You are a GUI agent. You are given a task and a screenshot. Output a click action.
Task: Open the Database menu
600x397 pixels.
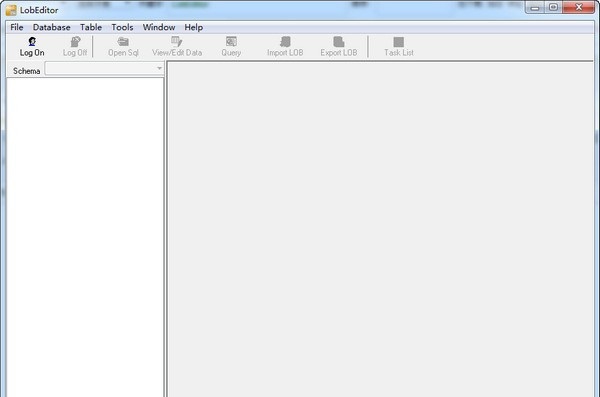point(52,27)
